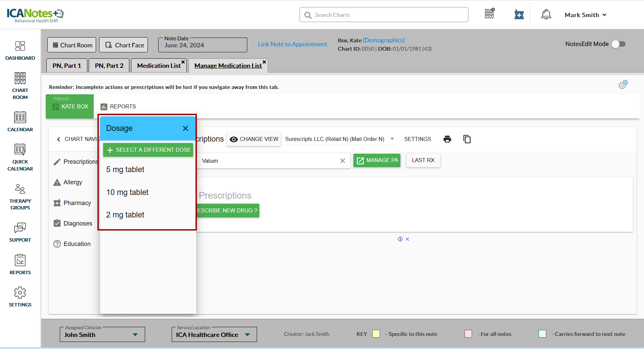
Task: Click the Change View eye button
Action: coord(254,139)
